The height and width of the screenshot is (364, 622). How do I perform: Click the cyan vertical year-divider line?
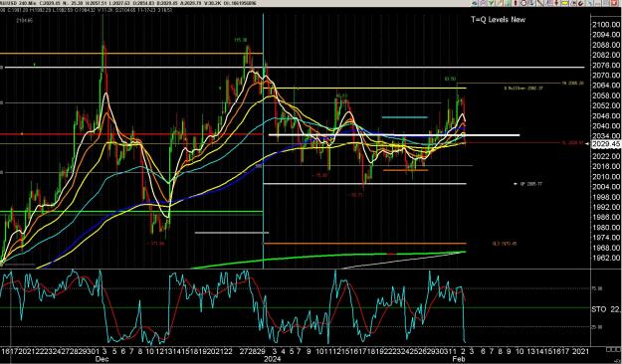coord(264,141)
